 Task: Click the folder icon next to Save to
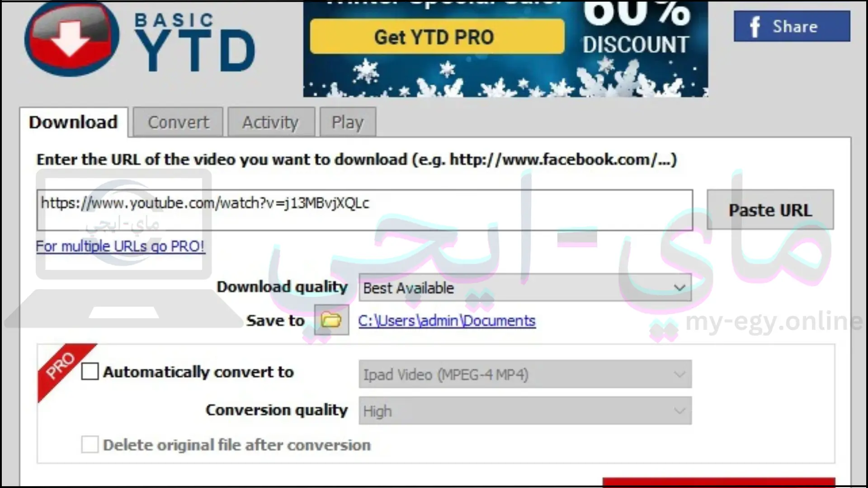(331, 319)
